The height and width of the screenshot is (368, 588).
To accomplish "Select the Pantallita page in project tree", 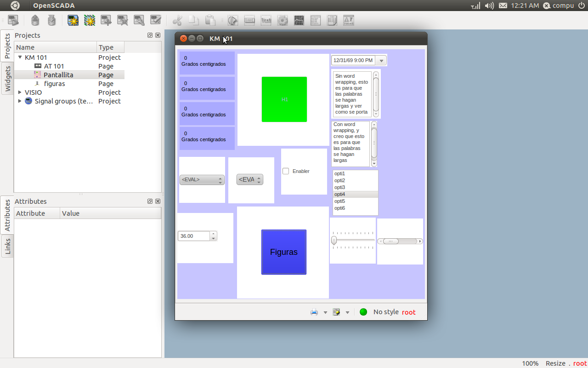I will click(58, 75).
